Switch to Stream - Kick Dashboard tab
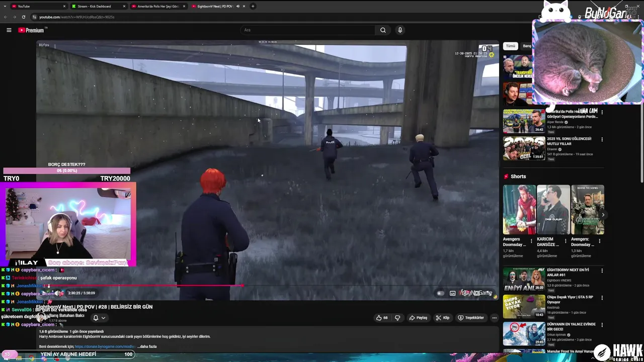The height and width of the screenshot is (362, 644). point(98,6)
